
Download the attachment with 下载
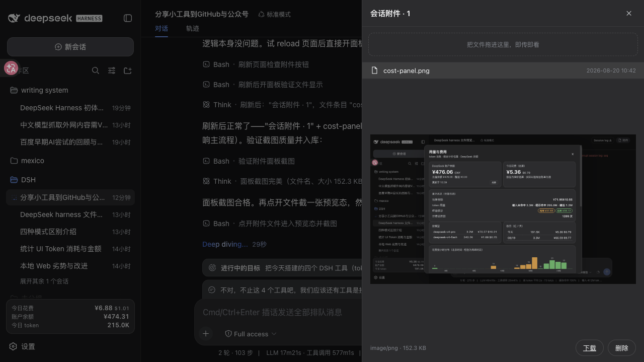[x=590, y=348]
